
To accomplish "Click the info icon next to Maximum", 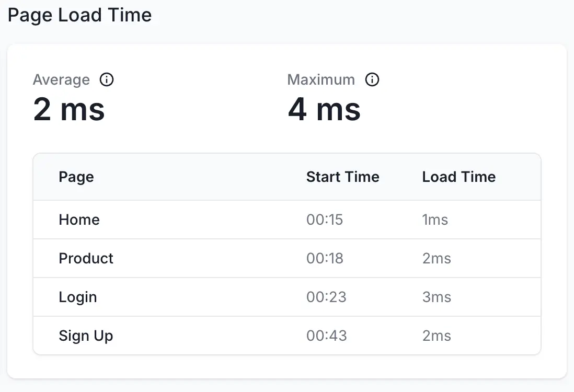I will pyautogui.click(x=372, y=79).
